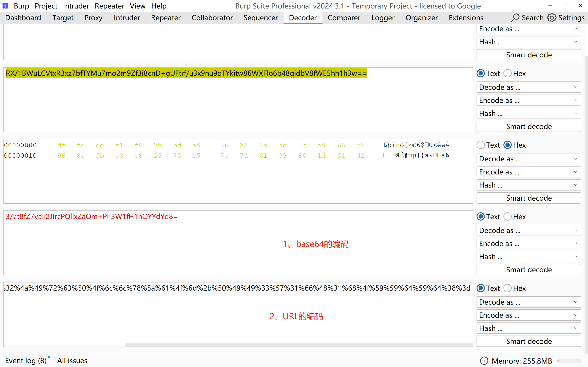Switch to the Repeater tab
Screen dimensions: 588x367
tap(166, 18)
